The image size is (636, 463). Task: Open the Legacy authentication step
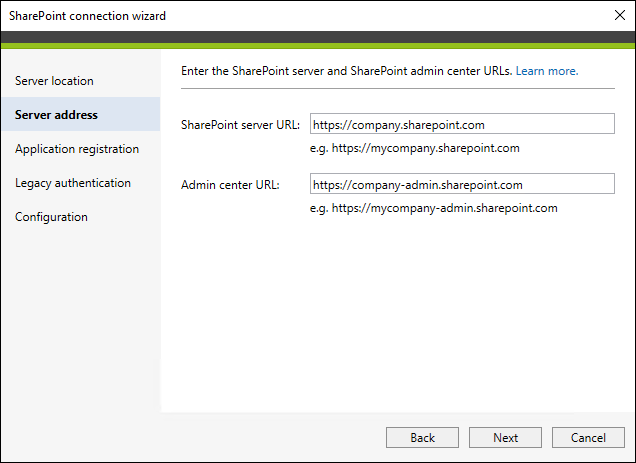73,183
